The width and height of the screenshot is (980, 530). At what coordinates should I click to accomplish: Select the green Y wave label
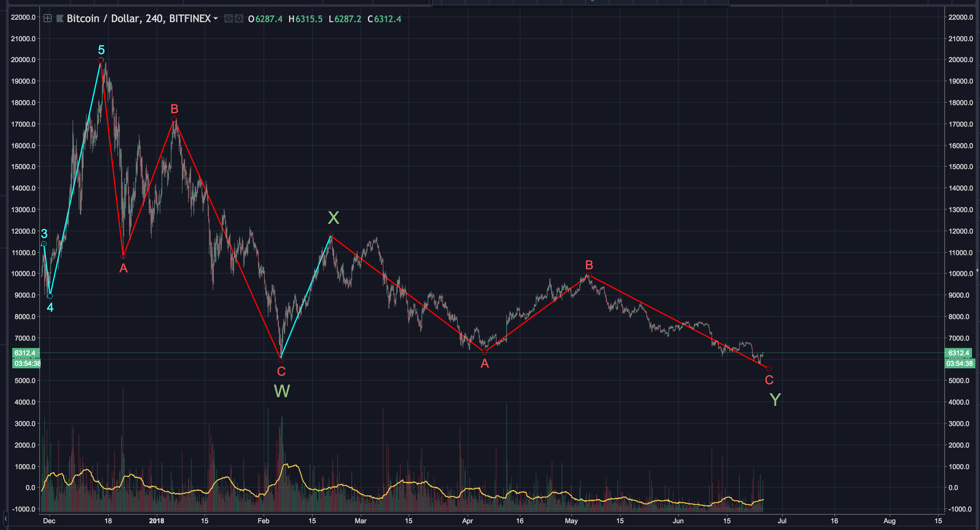775,399
